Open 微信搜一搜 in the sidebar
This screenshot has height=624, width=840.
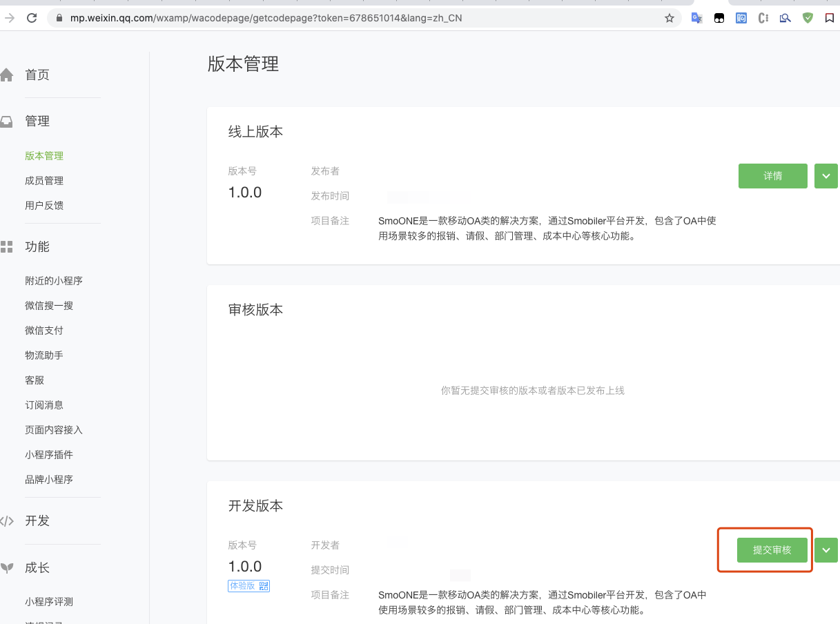coord(49,306)
